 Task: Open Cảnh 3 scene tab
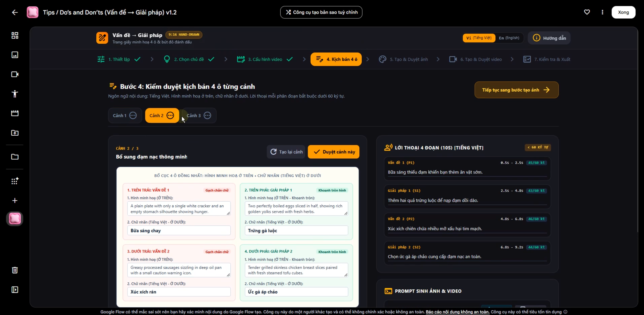click(199, 116)
